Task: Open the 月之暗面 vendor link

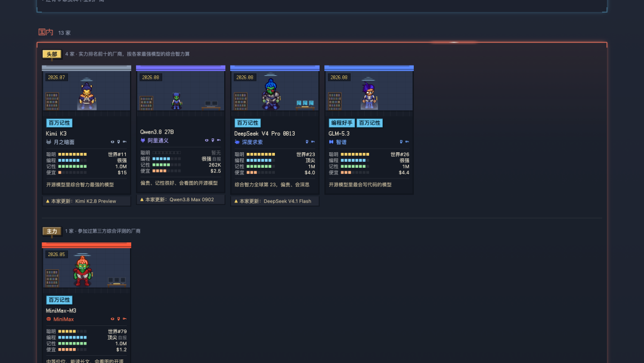Action: 64,142
